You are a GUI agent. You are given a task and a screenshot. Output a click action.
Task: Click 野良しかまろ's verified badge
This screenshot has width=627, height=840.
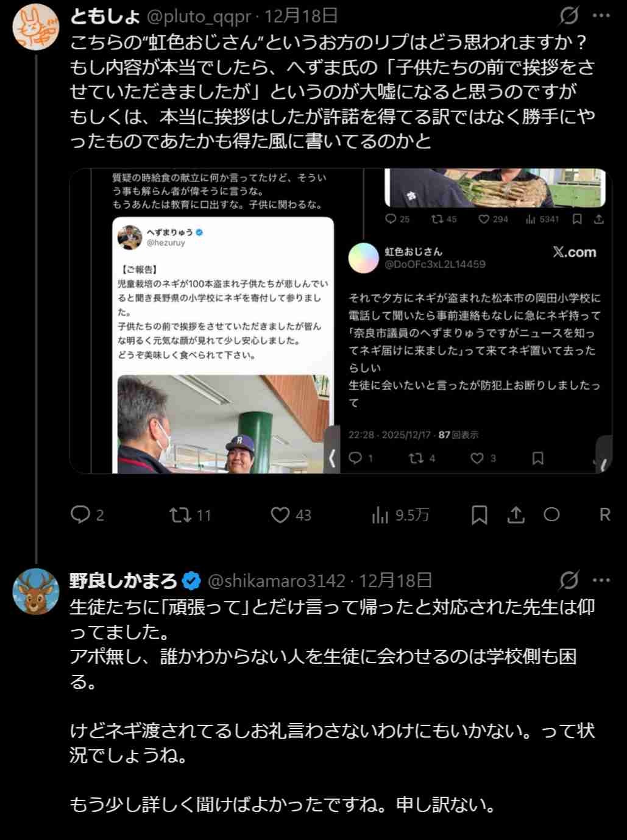click(192, 581)
